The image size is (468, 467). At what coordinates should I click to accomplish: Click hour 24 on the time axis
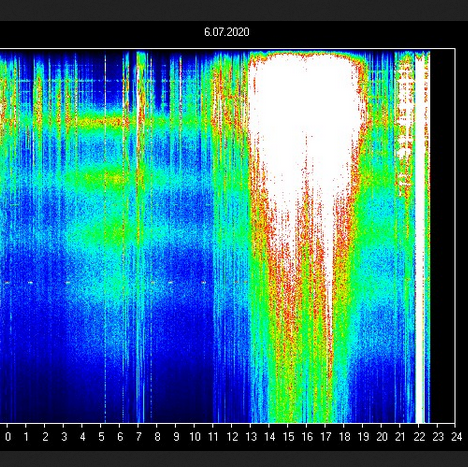(457, 436)
